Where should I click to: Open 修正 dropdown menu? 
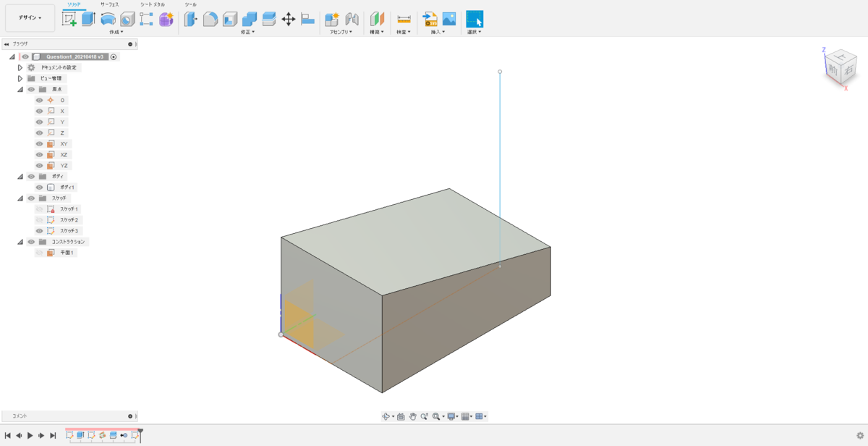(x=247, y=32)
